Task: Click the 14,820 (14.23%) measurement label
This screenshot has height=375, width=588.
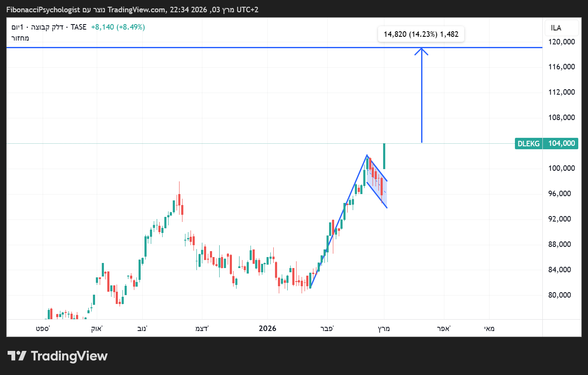Action: pyautogui.click(x=421, y=34)
